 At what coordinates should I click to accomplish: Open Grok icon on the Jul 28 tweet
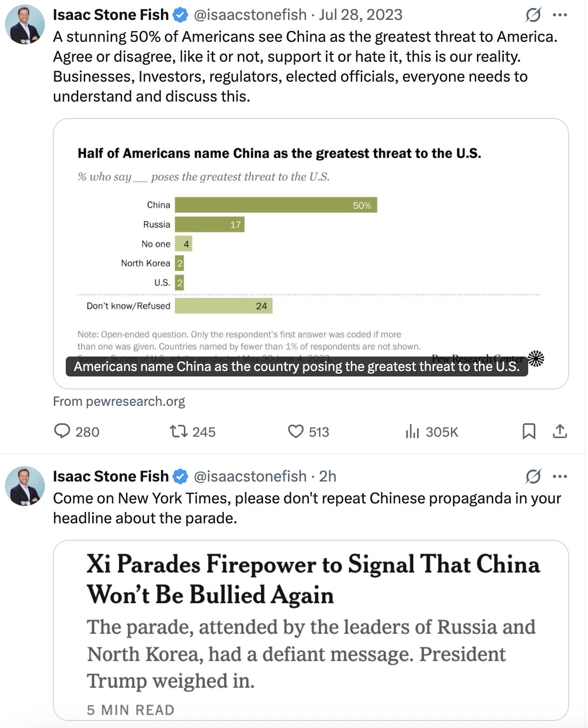(x=533, y=15)
